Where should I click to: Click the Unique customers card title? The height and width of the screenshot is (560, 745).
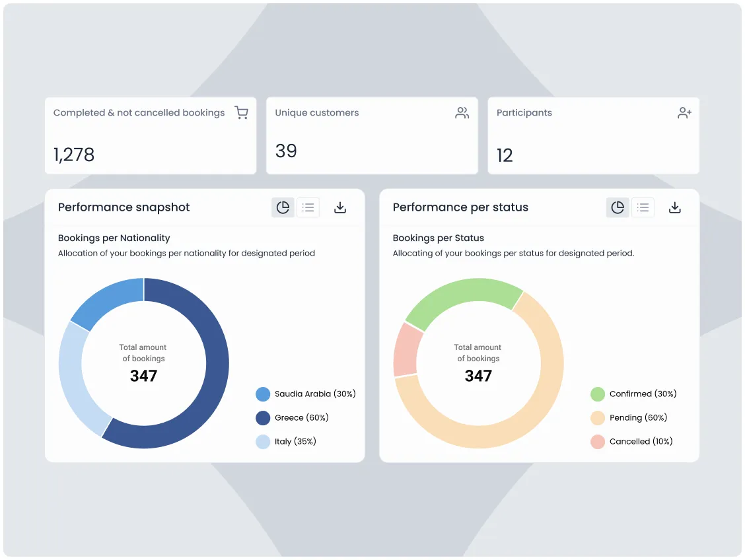(x=317, y=112)
